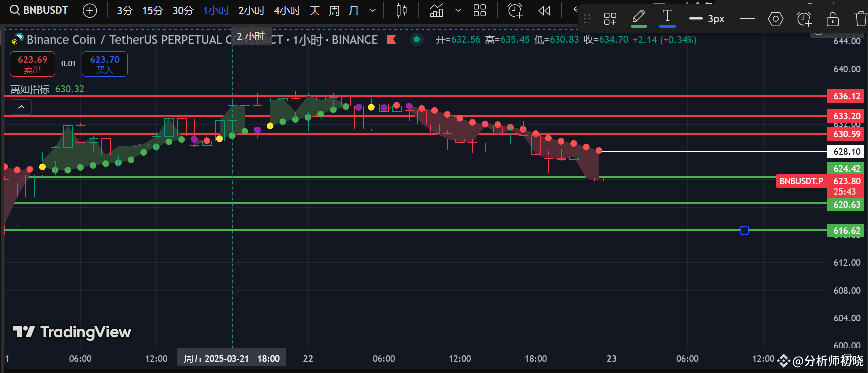
Task: Expand the time interval dropdown
Action: [373, 10]
